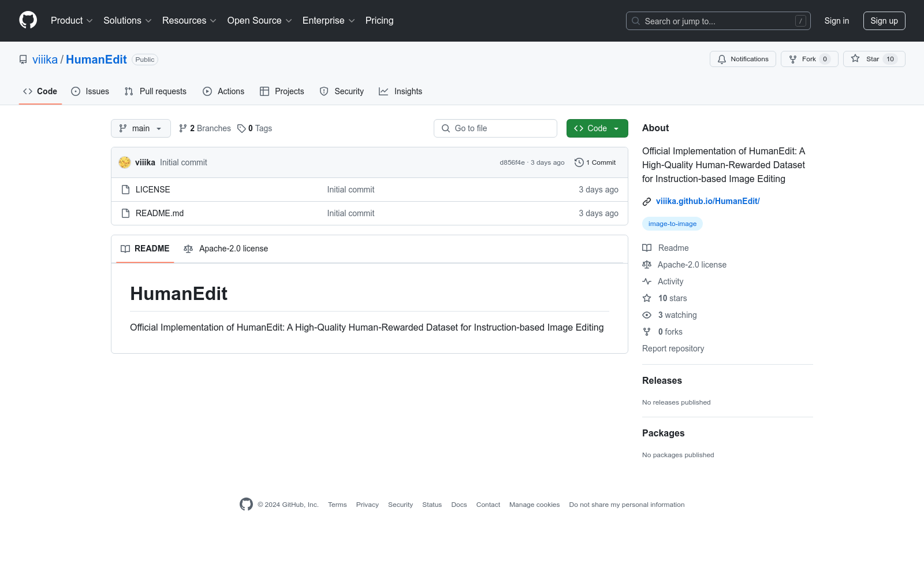Click the image-to-image topic tag

(672, 224)
